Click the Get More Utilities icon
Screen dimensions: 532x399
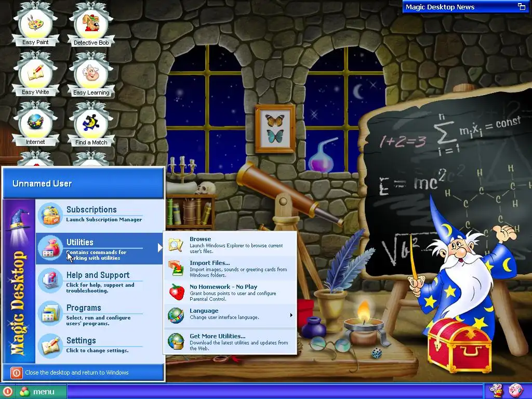(x=176, y=341)
